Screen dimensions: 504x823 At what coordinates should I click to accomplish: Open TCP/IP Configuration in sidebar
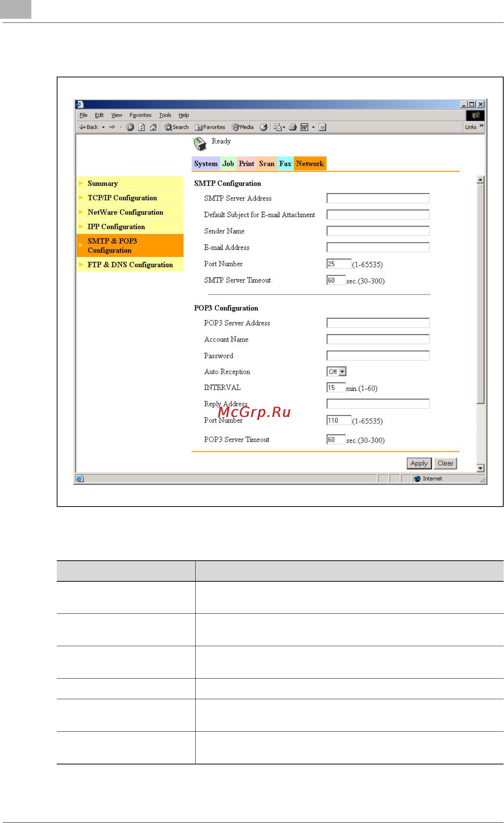(x=130, y=198)
